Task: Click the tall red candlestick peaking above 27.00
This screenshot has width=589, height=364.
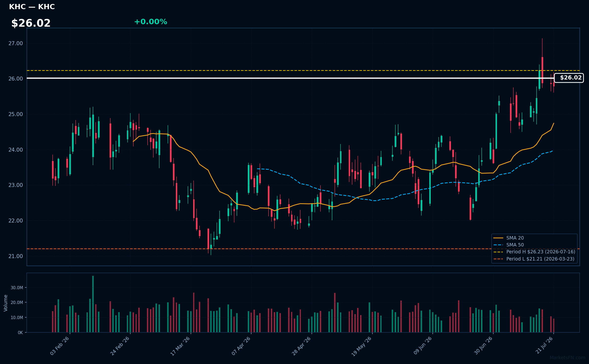Action: tap(542, 63)
